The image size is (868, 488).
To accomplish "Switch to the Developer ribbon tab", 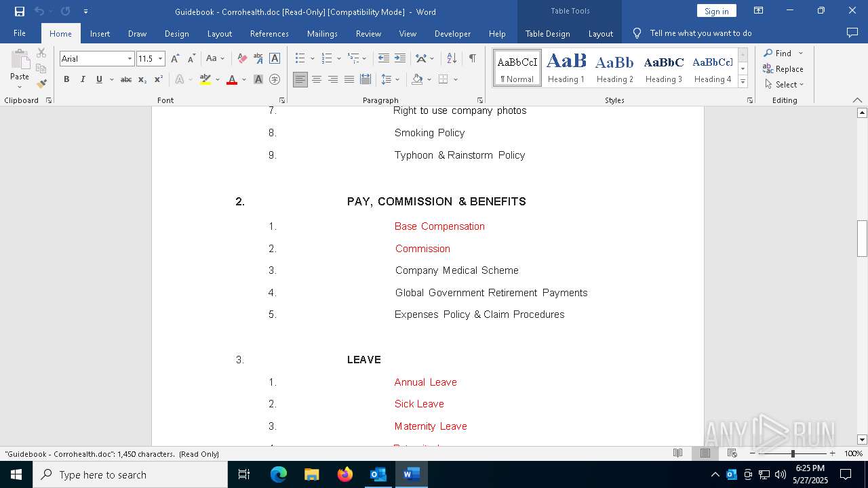I will tap(452, 33).
